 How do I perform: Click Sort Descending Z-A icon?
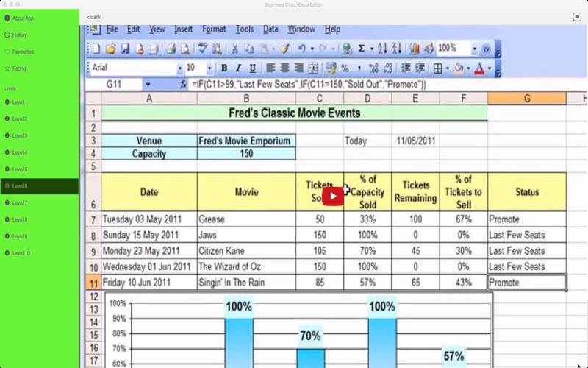(397, 49)
